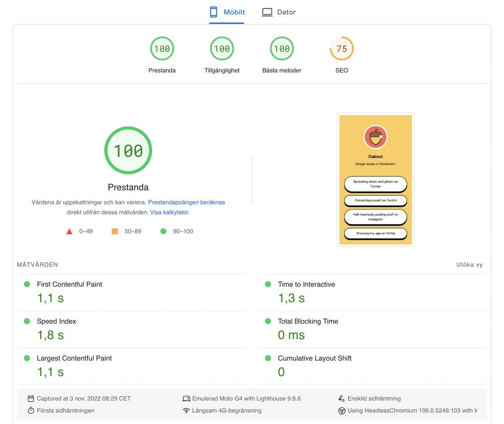
Task: Switch to the Dator tab
Action: point(279,12)
